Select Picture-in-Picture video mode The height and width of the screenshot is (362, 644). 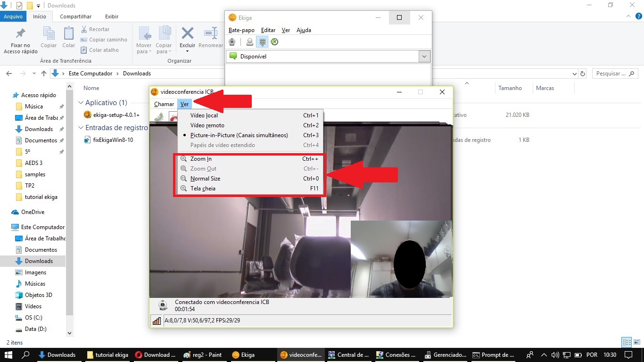point(239,135)
